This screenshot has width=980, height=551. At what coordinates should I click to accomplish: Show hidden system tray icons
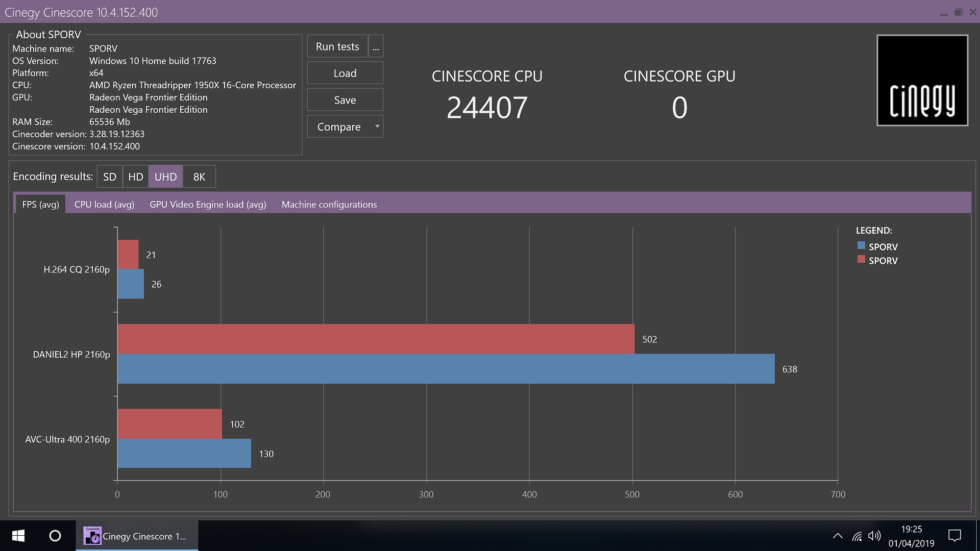click(838, 536)
